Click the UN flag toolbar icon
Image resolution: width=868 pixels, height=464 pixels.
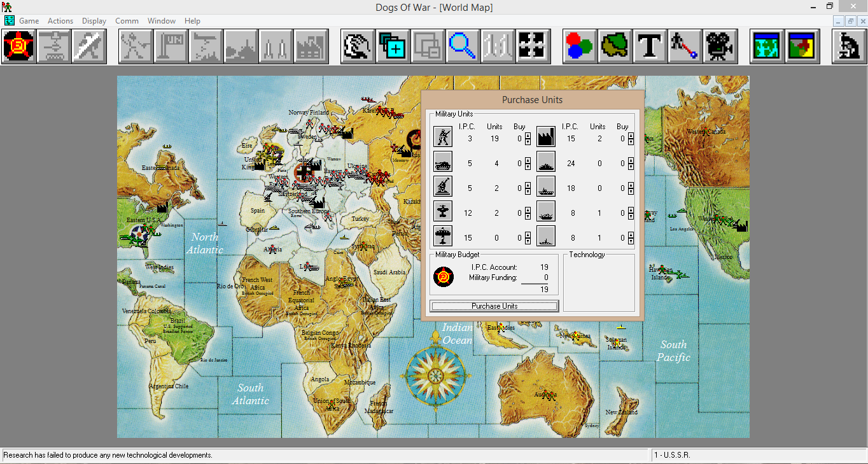click(x=171, y=46)
